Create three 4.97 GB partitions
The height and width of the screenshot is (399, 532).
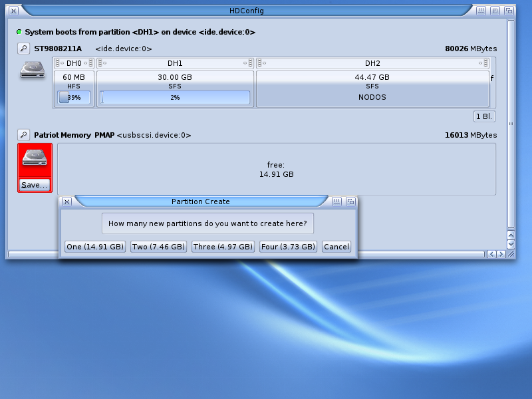pyautogui.click(x=223, y=247)
